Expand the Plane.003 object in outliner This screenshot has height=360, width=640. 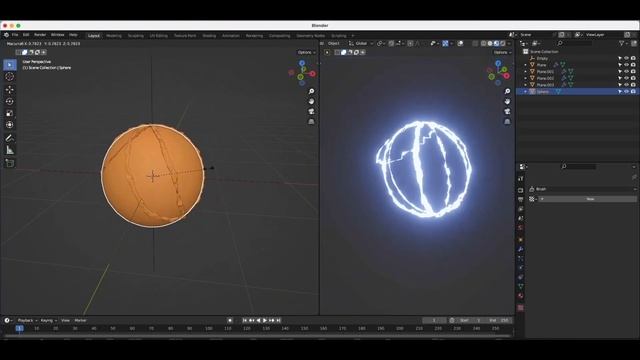tap(526, 84)
